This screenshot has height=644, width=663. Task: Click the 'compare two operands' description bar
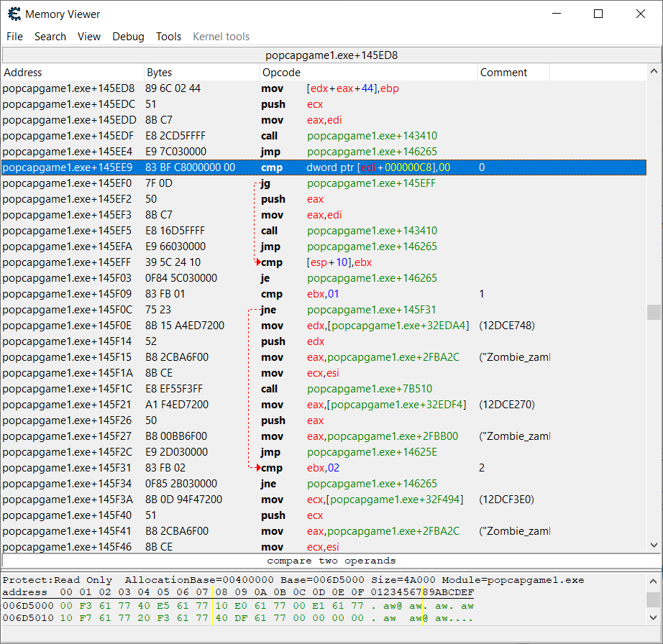331,561
